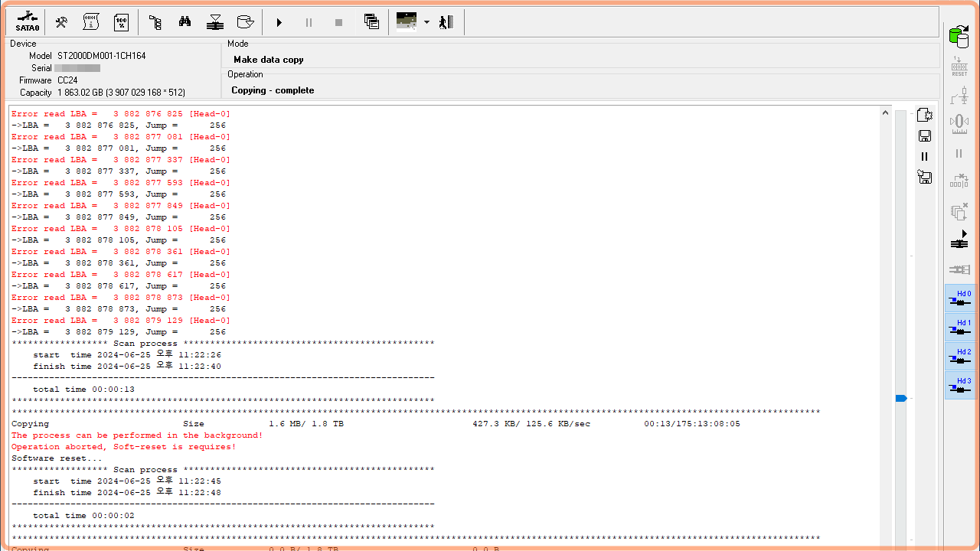Click the greyed power circuit icon
Viewport: 980px width, 551px height.
click(x=959, y=96)
